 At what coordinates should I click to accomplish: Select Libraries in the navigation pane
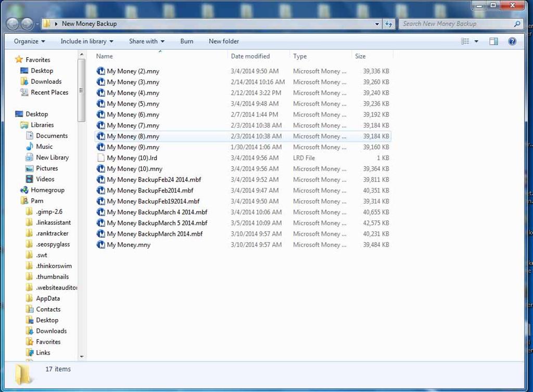click(42, 125)
